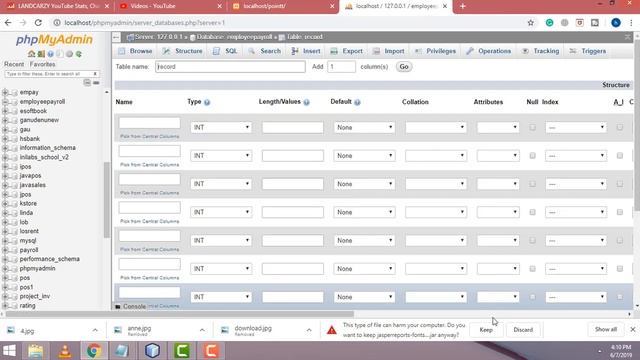Switch to the Browse tab
This screenshot has width=640, height=360.
click(136, 51)
